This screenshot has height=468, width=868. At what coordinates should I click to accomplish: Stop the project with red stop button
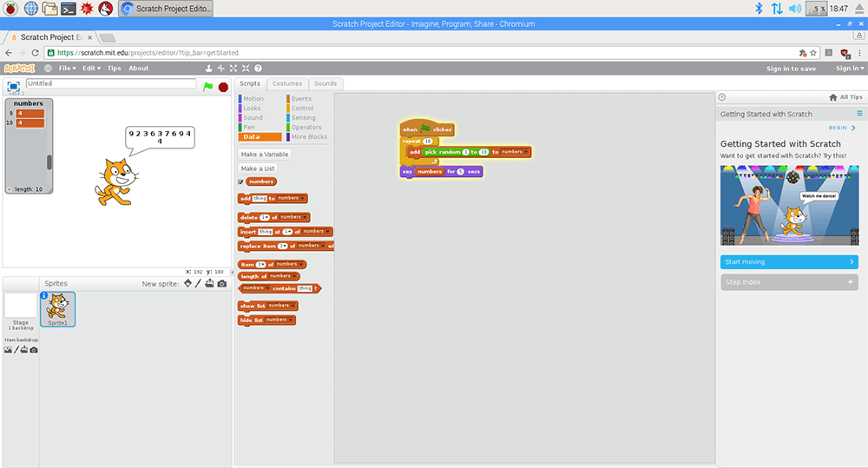pos(223,87)
